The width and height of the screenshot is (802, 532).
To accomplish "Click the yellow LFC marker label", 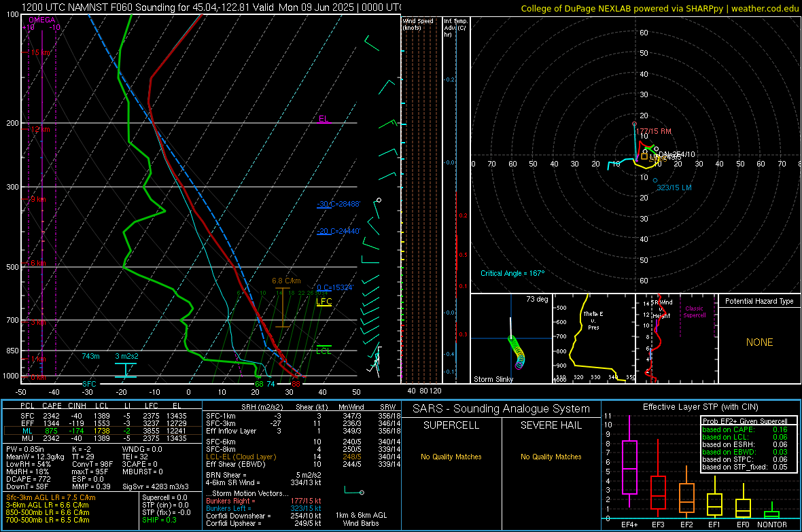I will point(324,301).
